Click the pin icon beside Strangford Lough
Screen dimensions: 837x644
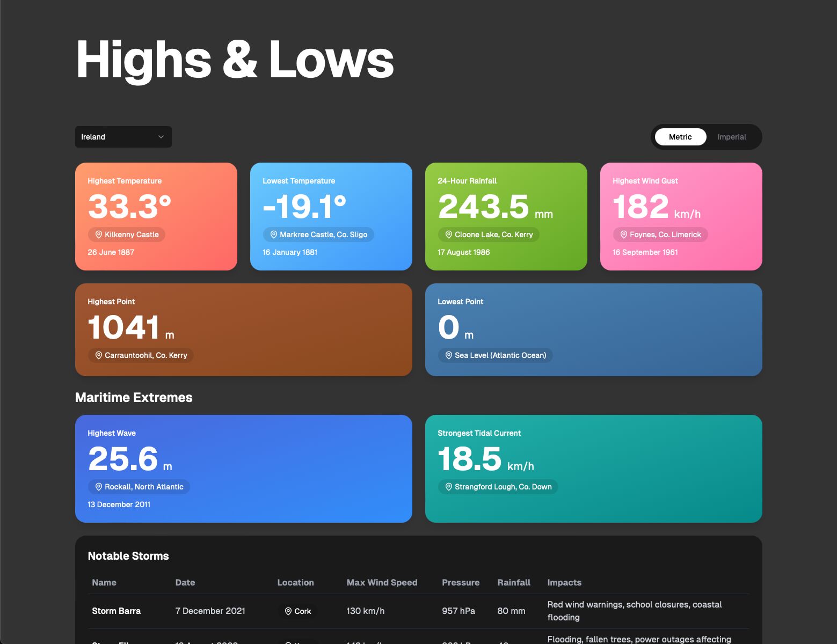tap(448, 487)
